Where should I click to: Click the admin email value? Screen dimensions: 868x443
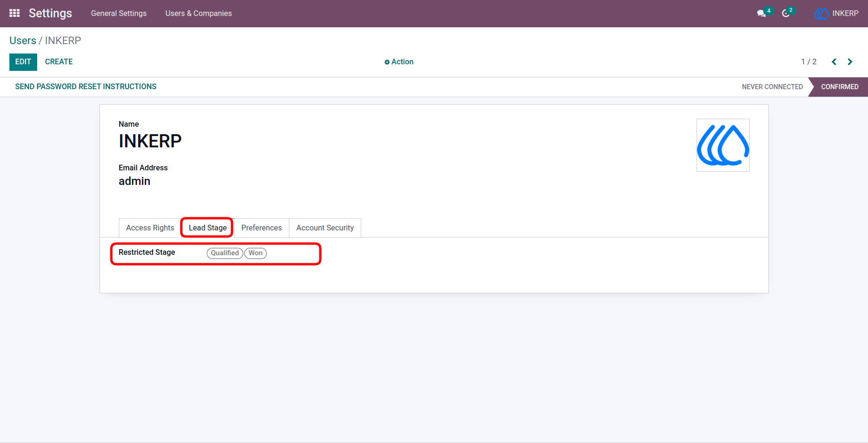(134, 181)
